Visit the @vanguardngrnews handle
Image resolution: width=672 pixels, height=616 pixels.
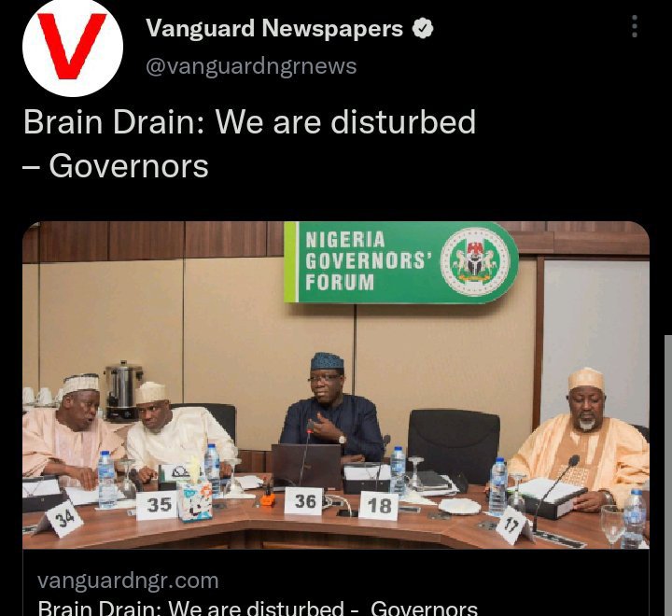coord(251,66)
